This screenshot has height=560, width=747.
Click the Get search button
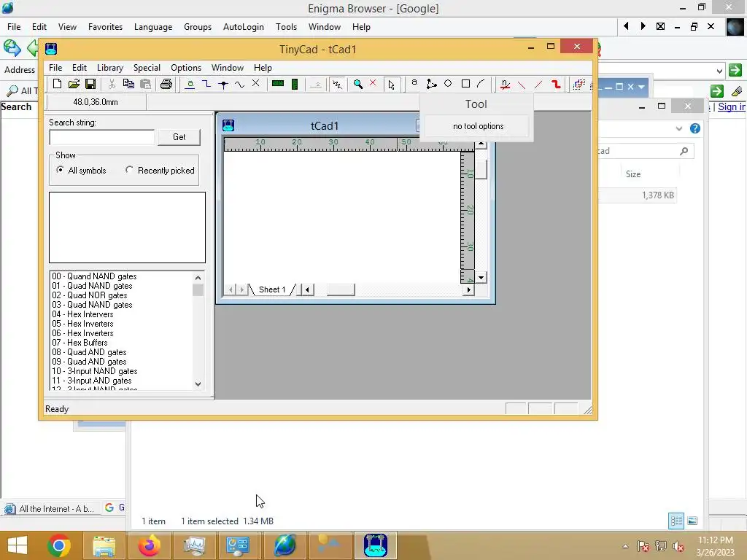click(x=179, y=137)
